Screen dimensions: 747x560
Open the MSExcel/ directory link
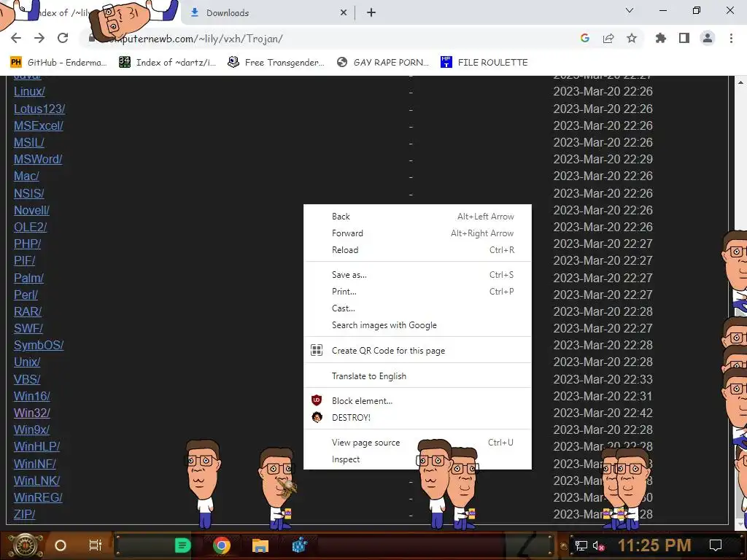39,125
